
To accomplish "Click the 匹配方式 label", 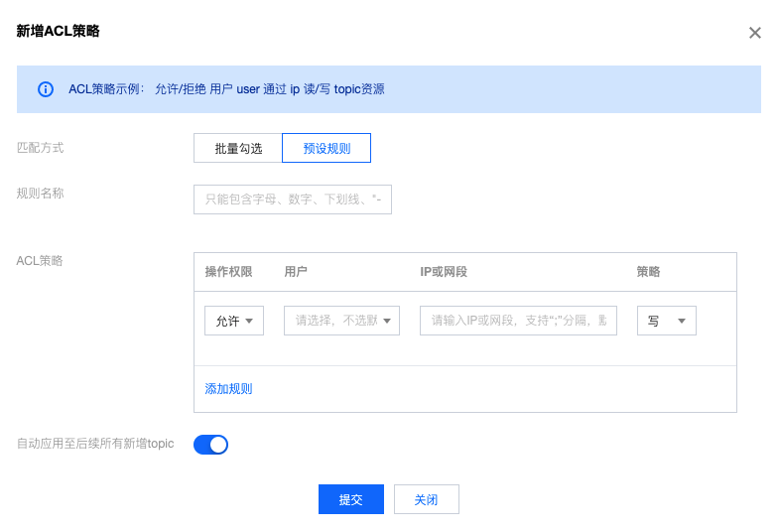I will click(x=41, y=148).
